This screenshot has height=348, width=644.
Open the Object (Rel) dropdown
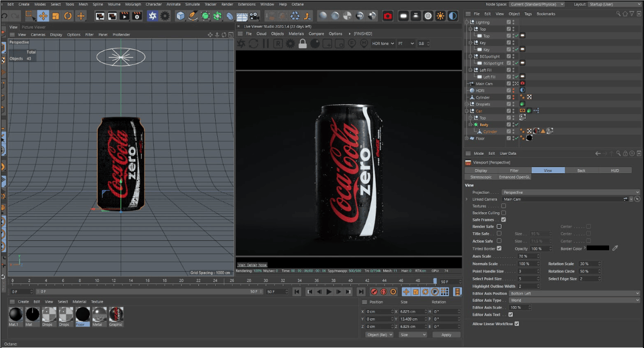pyautogui.click(x=380, y=335)
